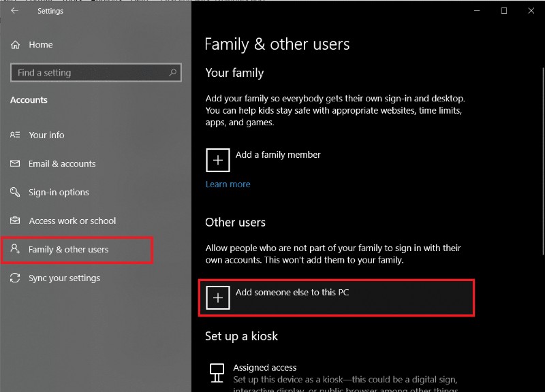Select the Access work or school briefcase icon

15,220
